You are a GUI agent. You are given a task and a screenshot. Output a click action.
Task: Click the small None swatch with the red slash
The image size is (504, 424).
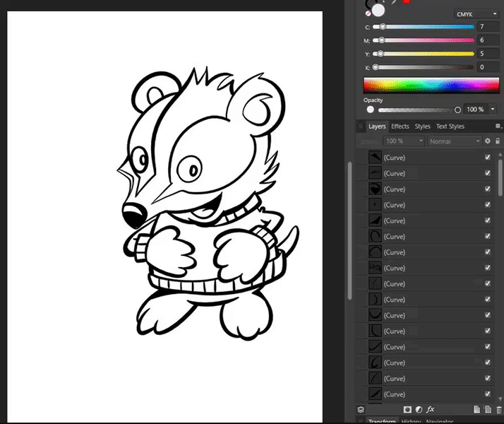[368, 13]
